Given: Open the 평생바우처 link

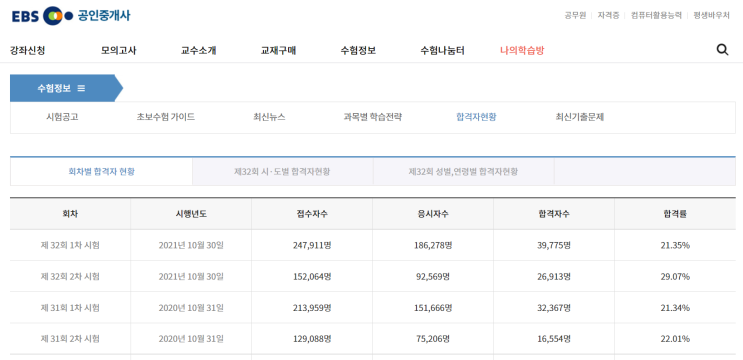Looking at the screenshot, I should pos(711,15).
